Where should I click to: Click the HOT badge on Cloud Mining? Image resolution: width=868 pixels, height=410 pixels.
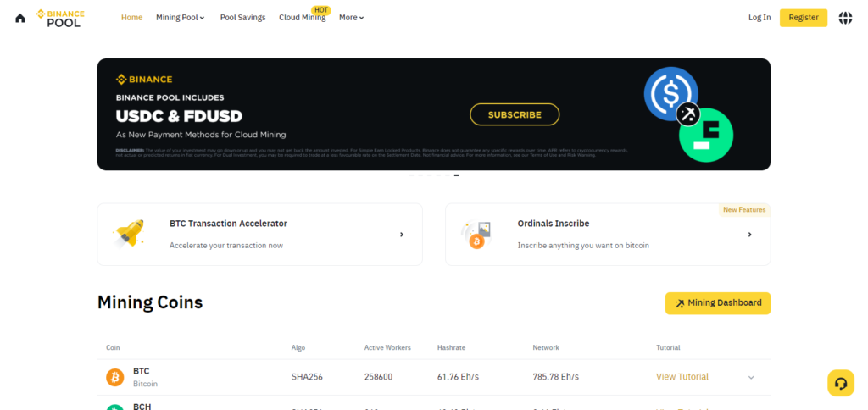pyautogui.click(x=321, y=10)
